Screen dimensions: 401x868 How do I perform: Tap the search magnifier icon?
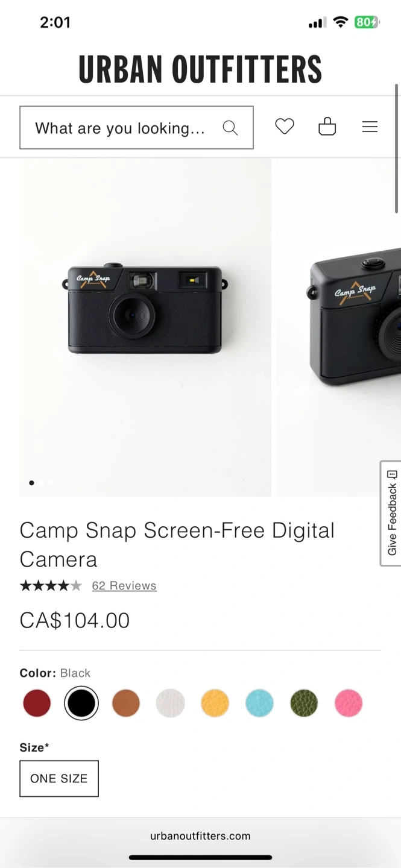click(230, 128)
